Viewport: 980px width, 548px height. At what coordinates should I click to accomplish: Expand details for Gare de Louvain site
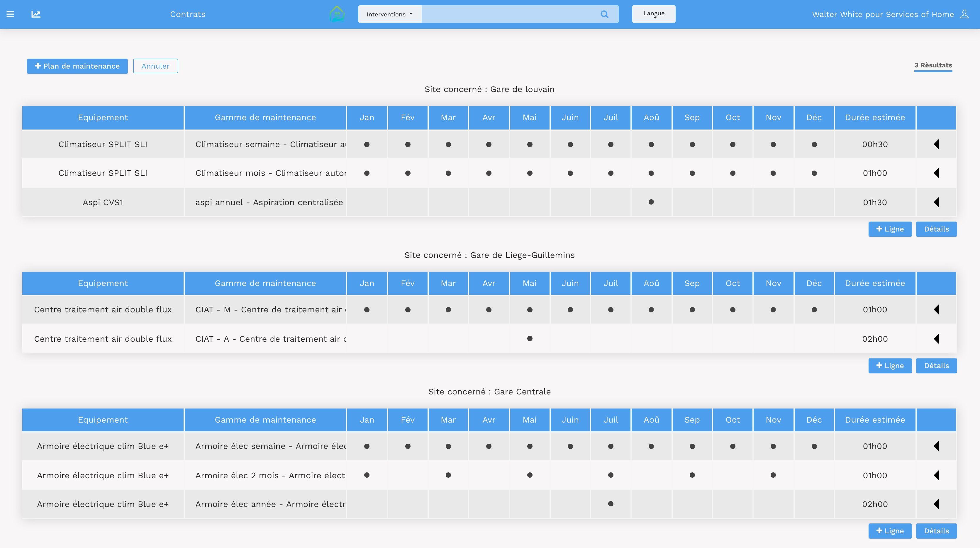click(x=936, y=229)
